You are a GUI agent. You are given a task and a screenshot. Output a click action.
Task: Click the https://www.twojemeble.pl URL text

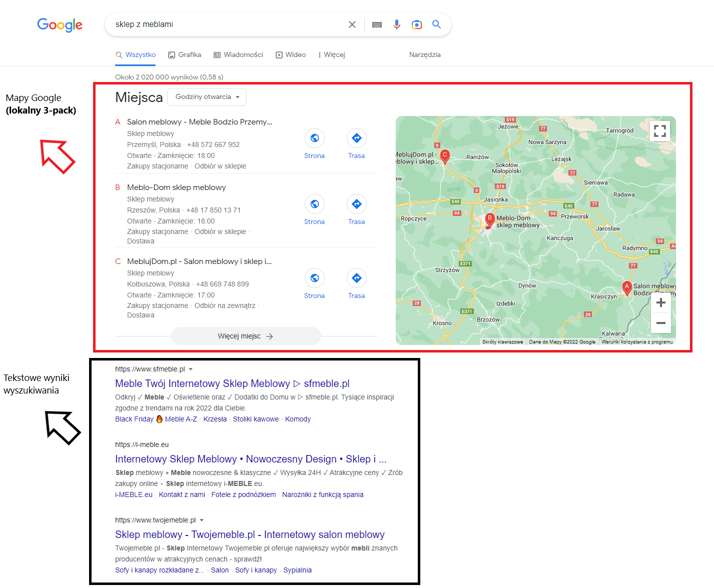pos(156,520)
